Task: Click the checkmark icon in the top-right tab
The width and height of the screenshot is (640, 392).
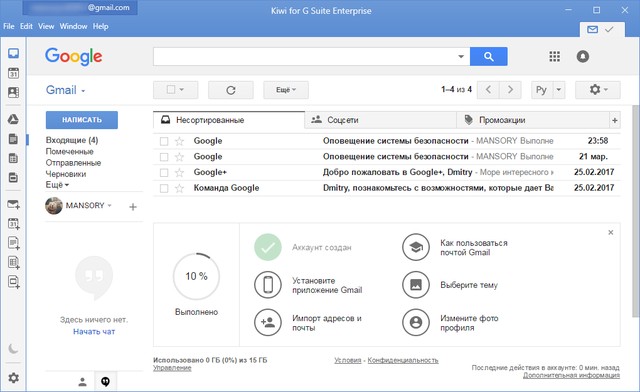Action: coord(609,29)
